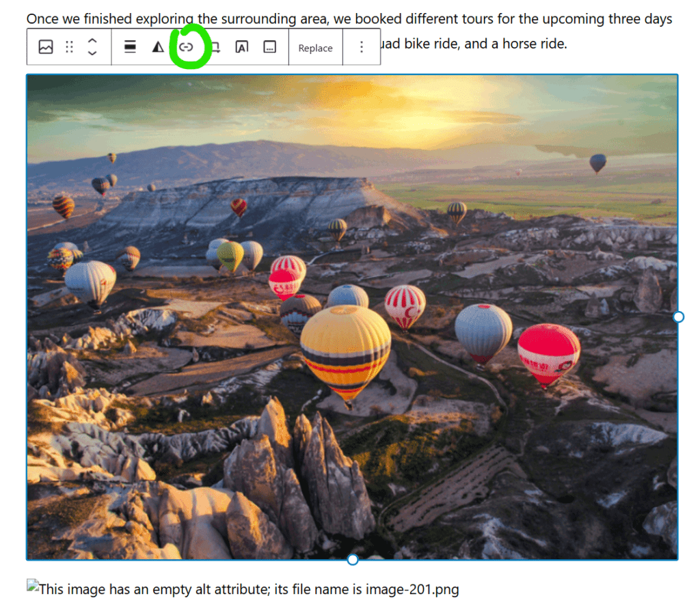
Task: Move the image block up
Action: click(92, 41)
